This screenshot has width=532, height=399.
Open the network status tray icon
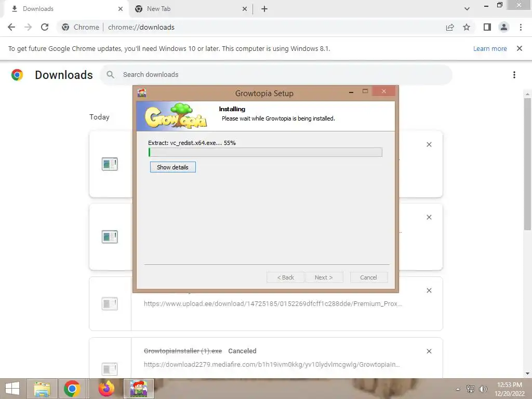[x=470, y=389]
